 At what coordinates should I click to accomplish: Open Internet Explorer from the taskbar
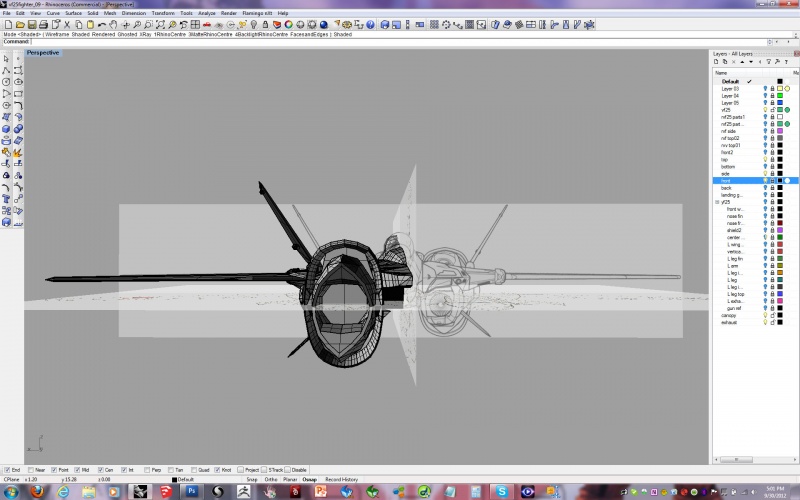pyautogui.click(x=63, y=491)
